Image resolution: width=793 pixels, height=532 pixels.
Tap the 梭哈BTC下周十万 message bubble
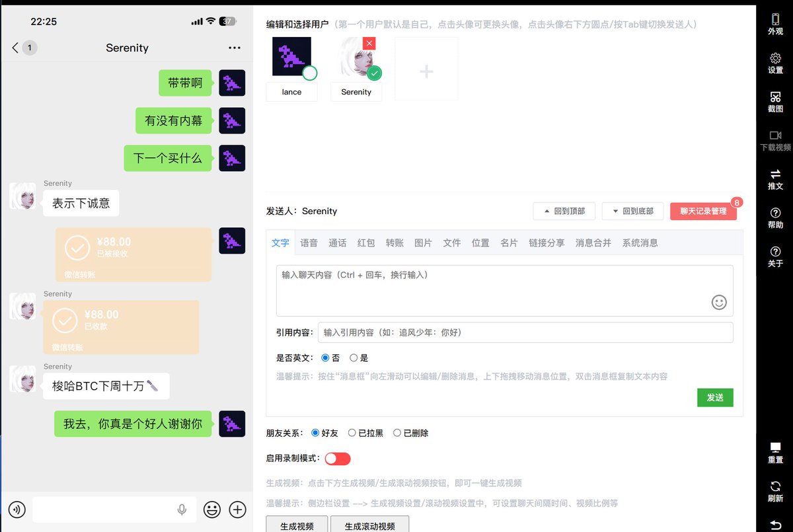point(106,386)
